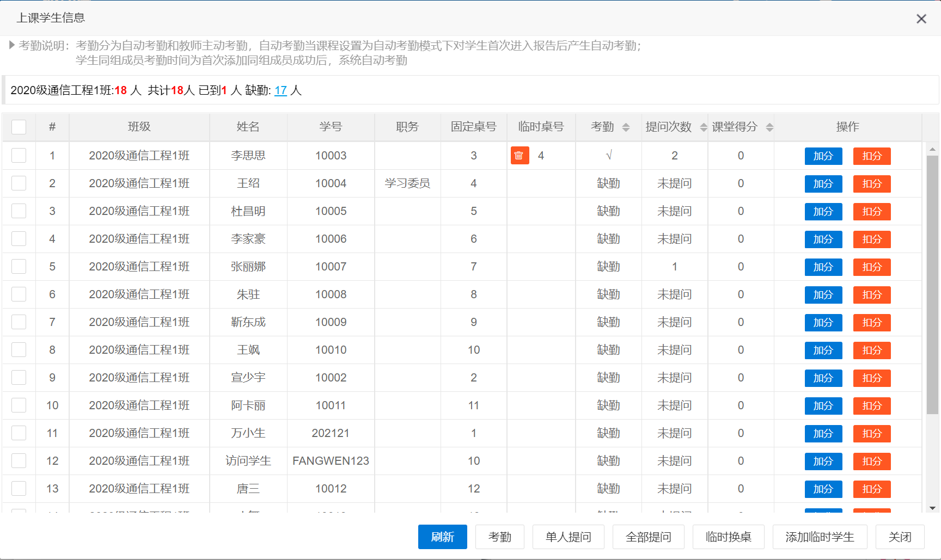Open absent list via the 17 link
Viewport: 941px width, 560px height.
tap(280, 90)
